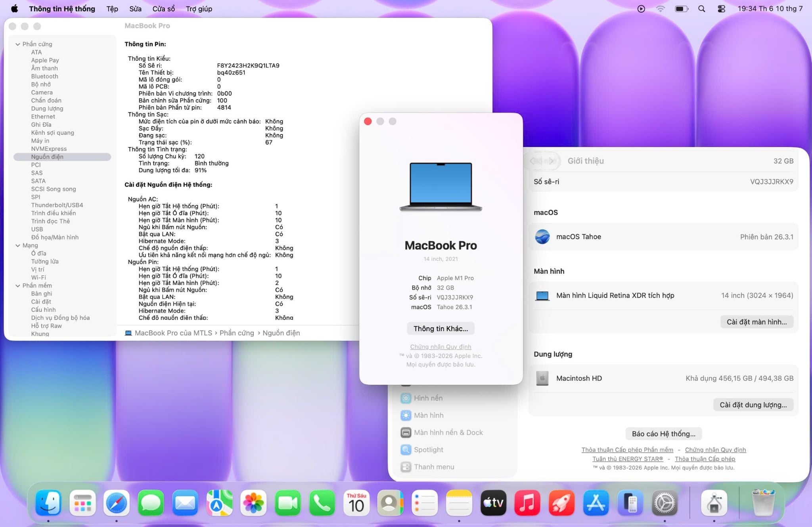Open Chứng nhận Quy định link in About window
812x527 pixels.
tap(440, 347)
